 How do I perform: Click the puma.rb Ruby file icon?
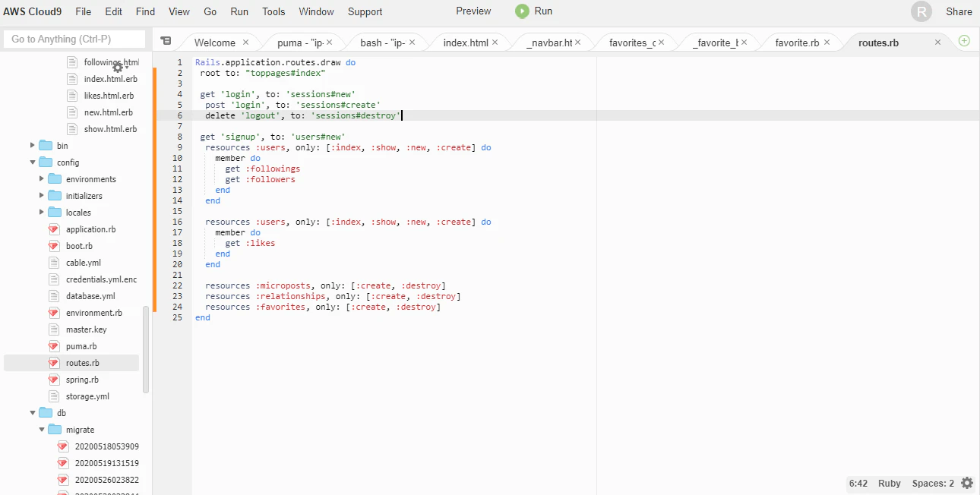click(x=54, y=346)
